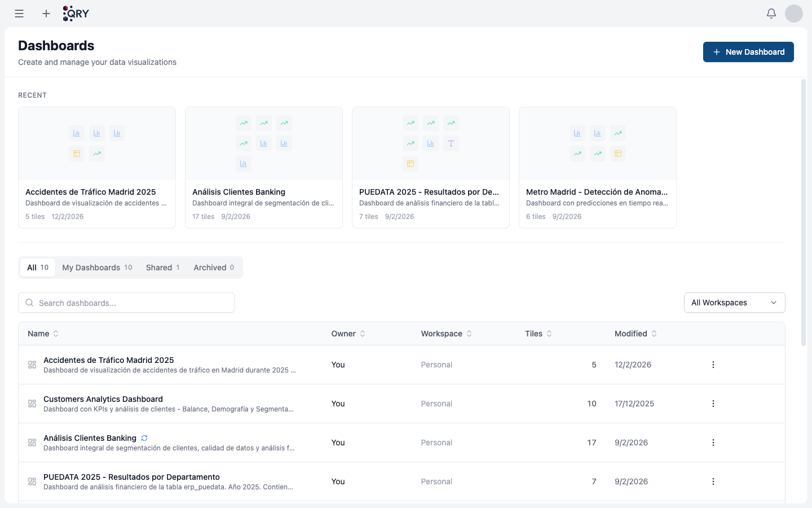The width and height of the screenshot is (812, 508).
Task: Switch to the Archived tab
Action: click(x=214, y=268)
